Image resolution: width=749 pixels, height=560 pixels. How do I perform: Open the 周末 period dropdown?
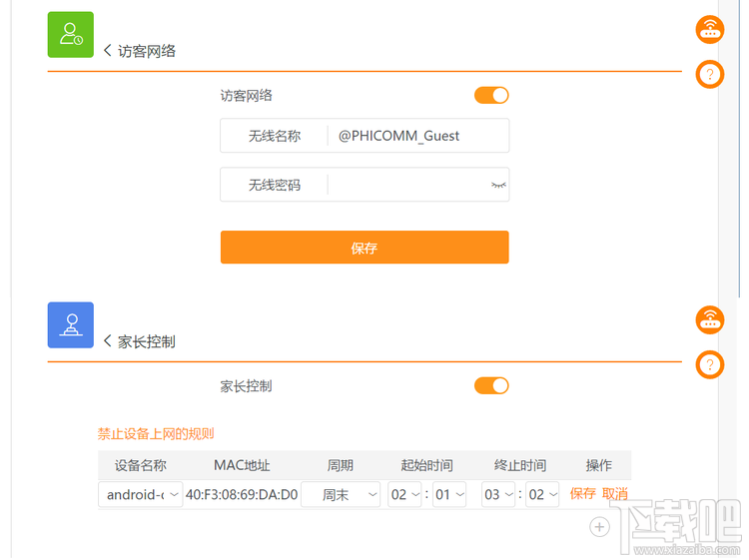(x=341, y=494)
